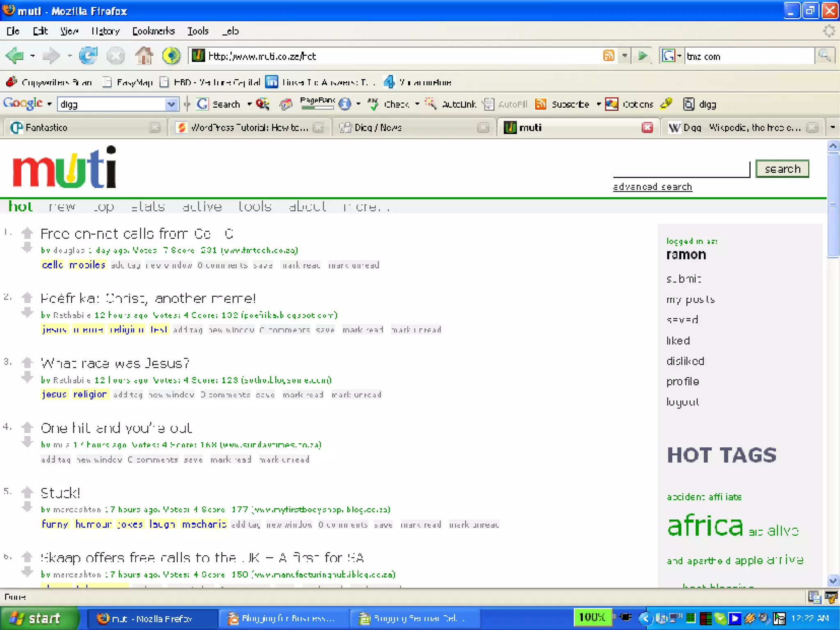
Task: Open the Google toolbar search box dropdown
Action: 171,104
